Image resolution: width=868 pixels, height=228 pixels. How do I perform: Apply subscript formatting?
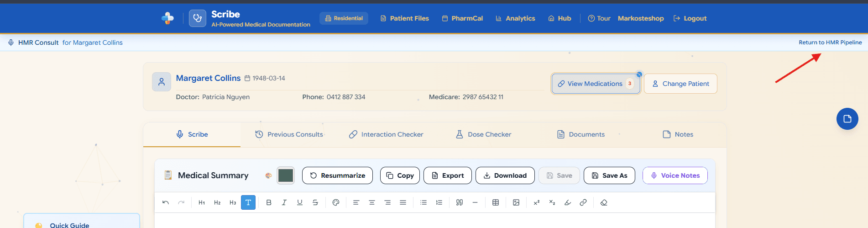point(552,202)
